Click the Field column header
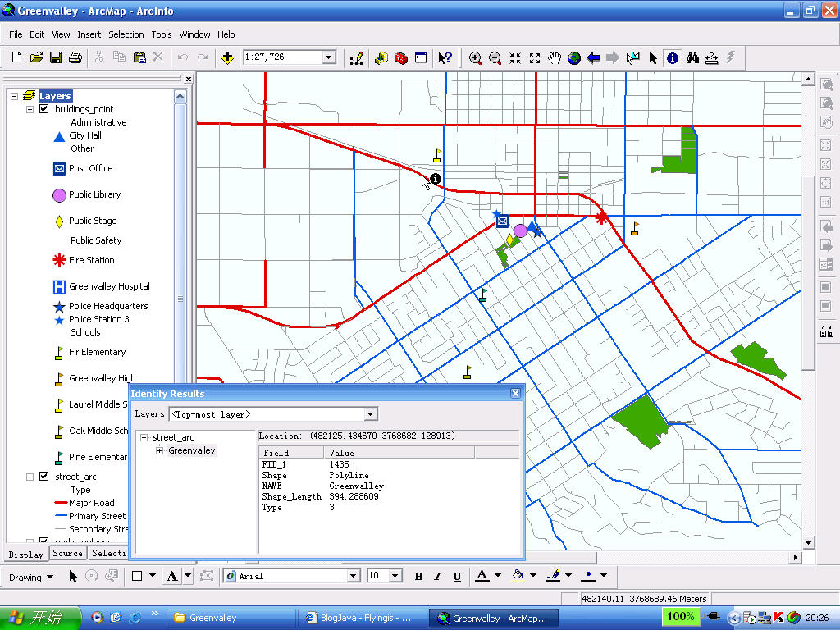Image resolution: width=840 pixels, height=630 pixels. (291, 453)
